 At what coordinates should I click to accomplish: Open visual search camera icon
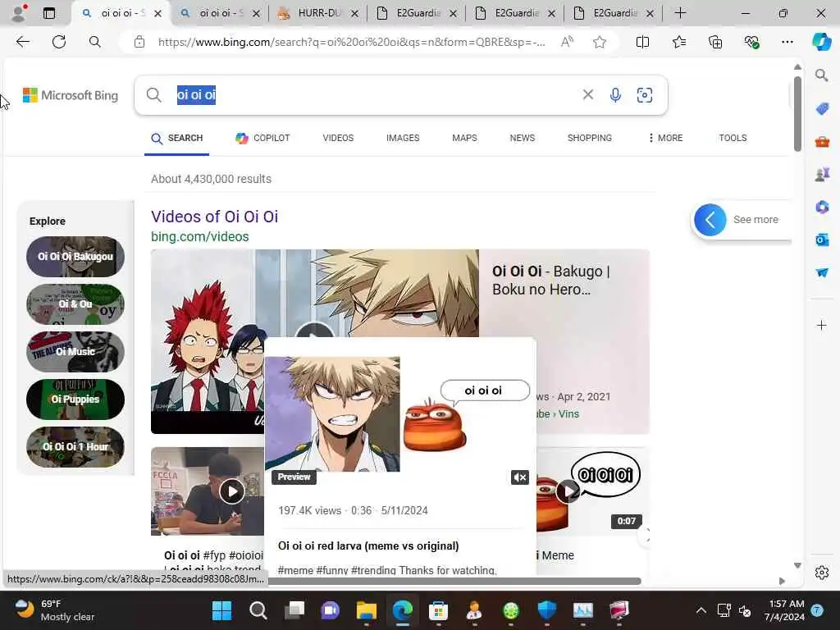point(645,95)
